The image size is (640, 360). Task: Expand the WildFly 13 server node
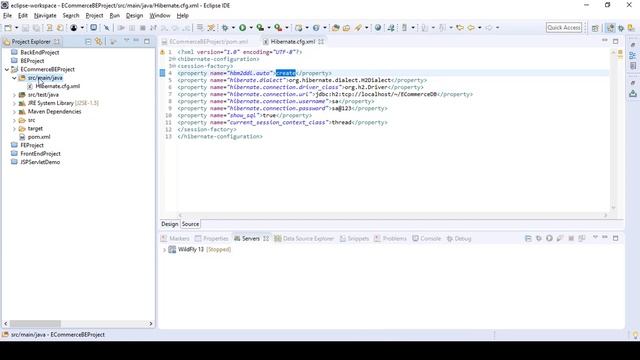click(x=164, y=250)
